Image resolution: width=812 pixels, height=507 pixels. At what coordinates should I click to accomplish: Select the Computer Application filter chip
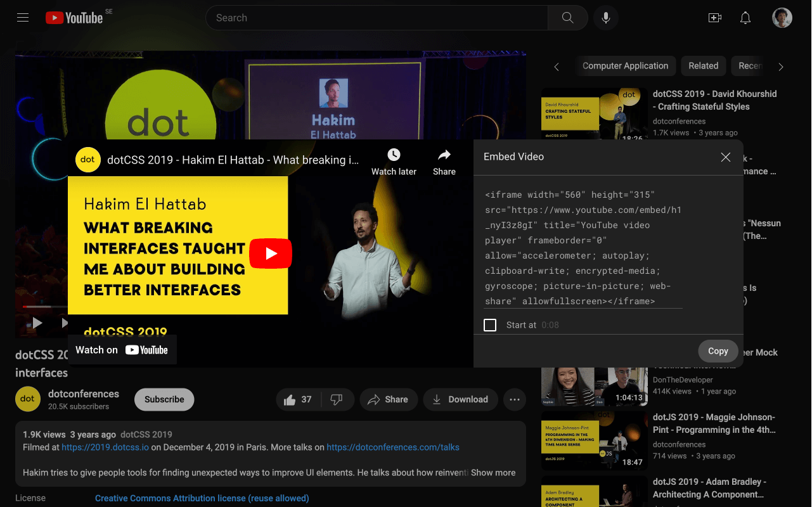(626, 66)
